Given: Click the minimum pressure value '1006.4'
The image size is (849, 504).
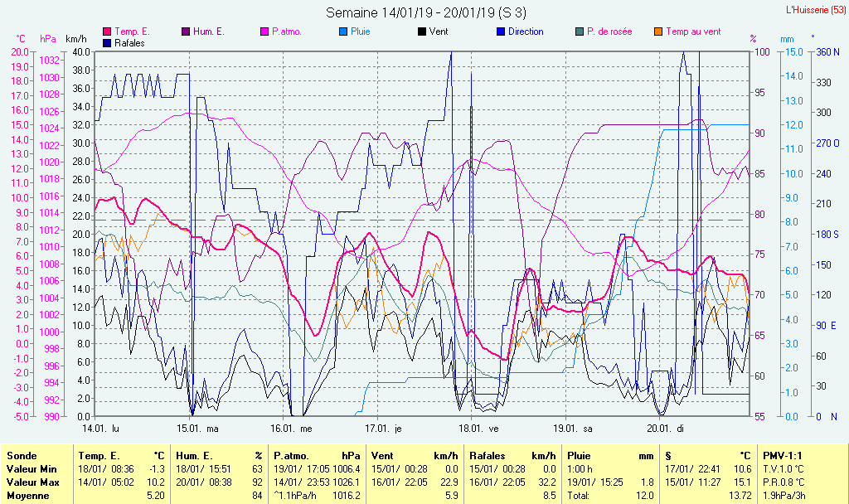Looking at the screenshot, I should pos(347,469).
